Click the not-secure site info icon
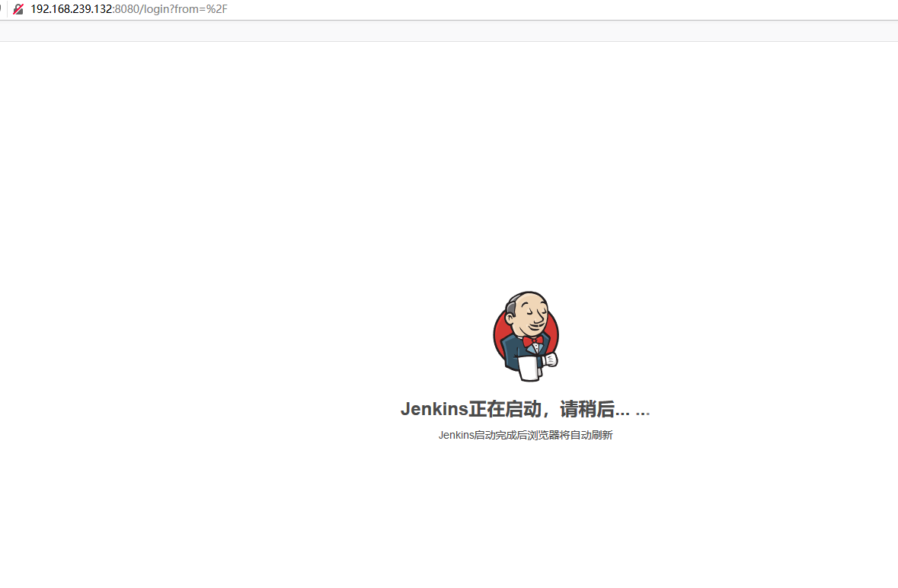The width and height of the screenshot is (898, 588). [x=18, y=9]
